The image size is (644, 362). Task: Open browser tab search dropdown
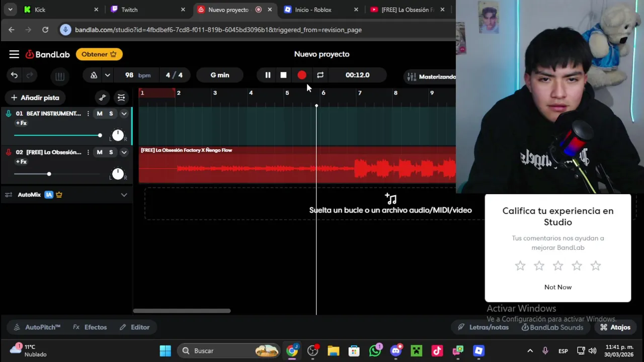10,10
